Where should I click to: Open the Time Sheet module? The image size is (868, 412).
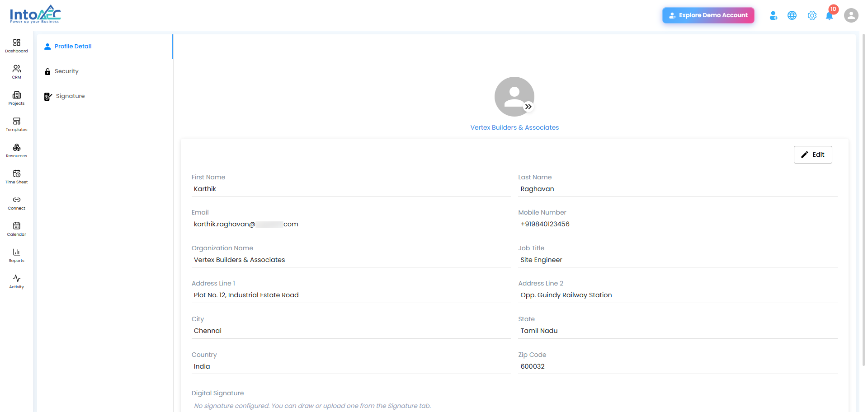pyautogui.click(x=16, y=177)
